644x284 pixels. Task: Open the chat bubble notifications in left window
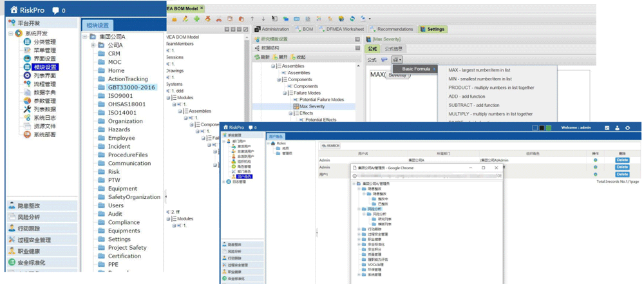(x=56, y=10)
